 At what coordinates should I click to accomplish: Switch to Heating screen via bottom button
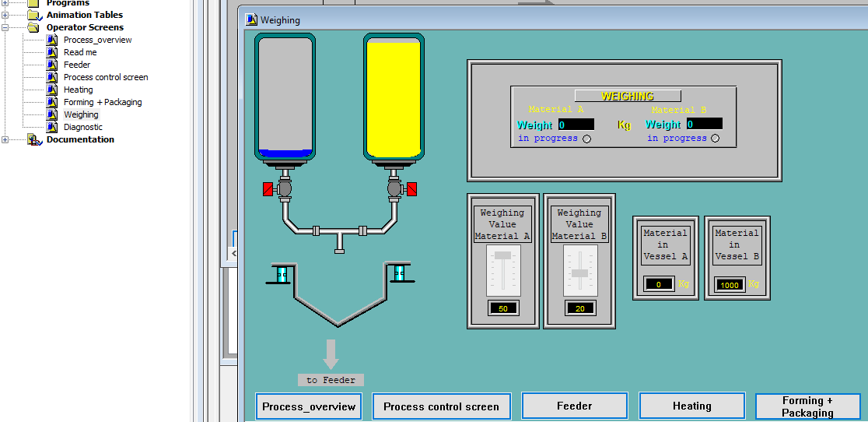click(691, 406)
